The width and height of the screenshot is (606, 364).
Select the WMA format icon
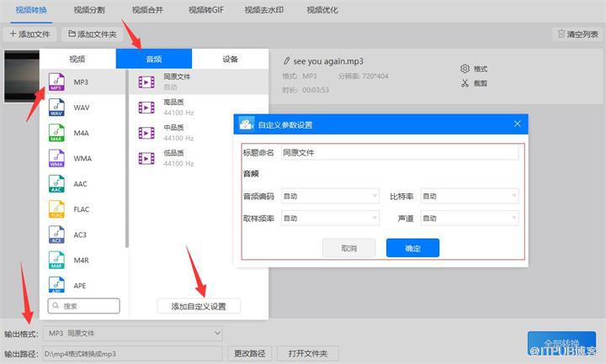pos(56,158)
